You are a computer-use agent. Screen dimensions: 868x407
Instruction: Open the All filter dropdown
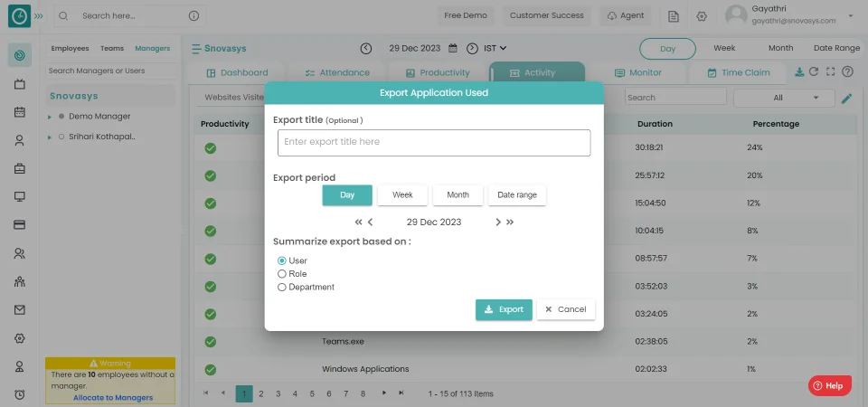[x=784, y=98]
